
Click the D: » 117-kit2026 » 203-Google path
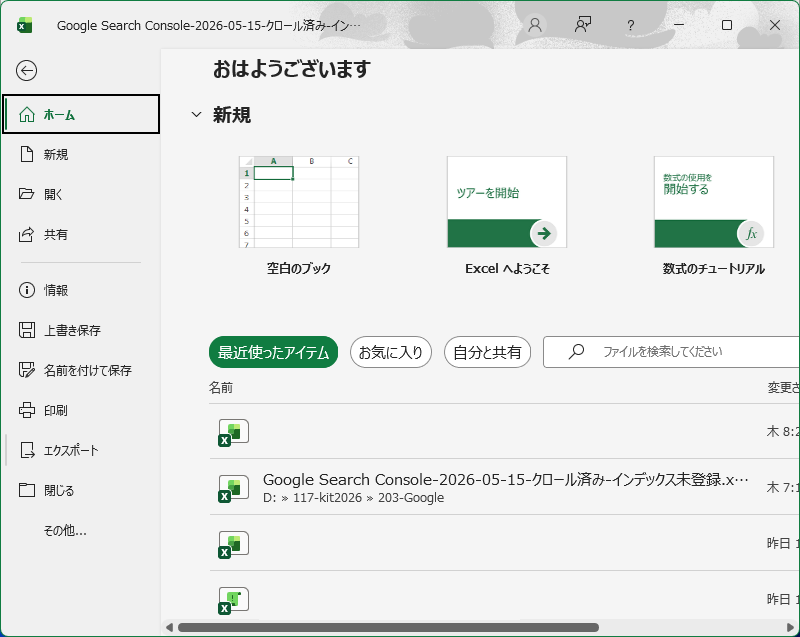(354, 498)
